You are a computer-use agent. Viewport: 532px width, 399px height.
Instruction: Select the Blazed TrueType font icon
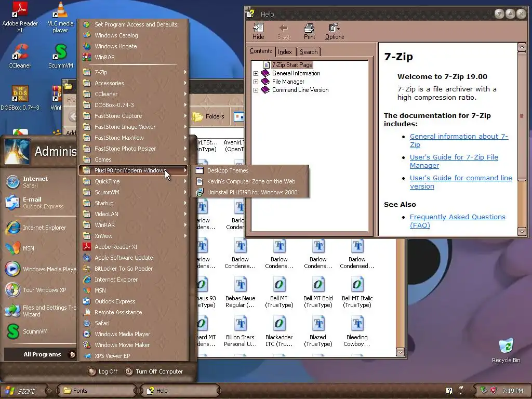[318, 331]
